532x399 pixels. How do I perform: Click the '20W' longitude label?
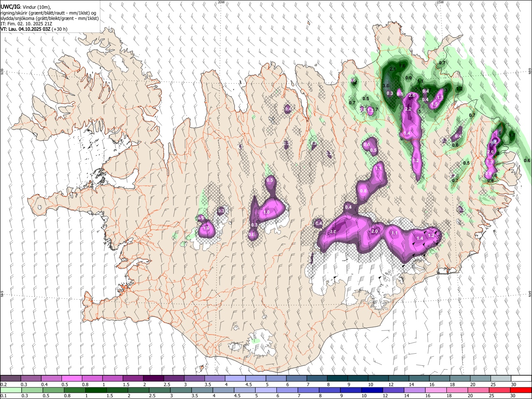pyautogui.click(x=222, y=2)
